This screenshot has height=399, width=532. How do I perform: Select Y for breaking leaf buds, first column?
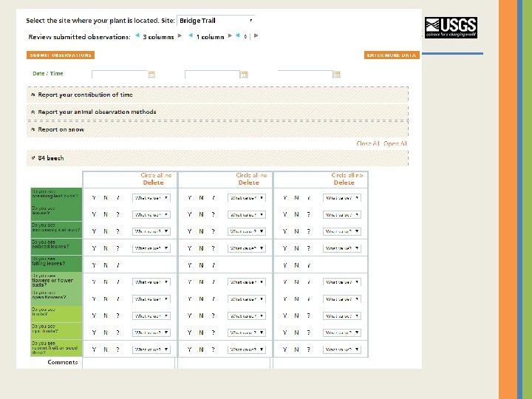94,198
